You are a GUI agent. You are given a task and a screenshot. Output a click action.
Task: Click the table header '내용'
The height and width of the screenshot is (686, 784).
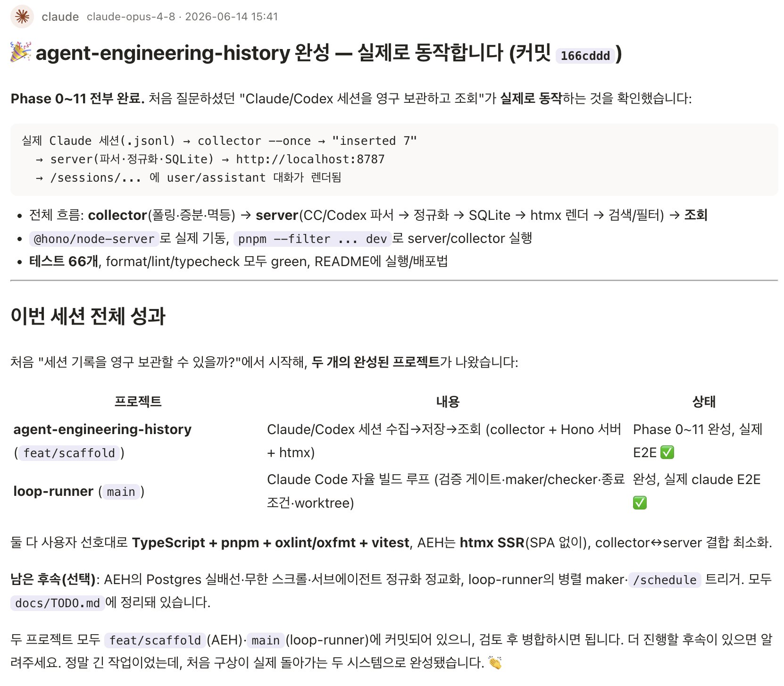(448, 402)
